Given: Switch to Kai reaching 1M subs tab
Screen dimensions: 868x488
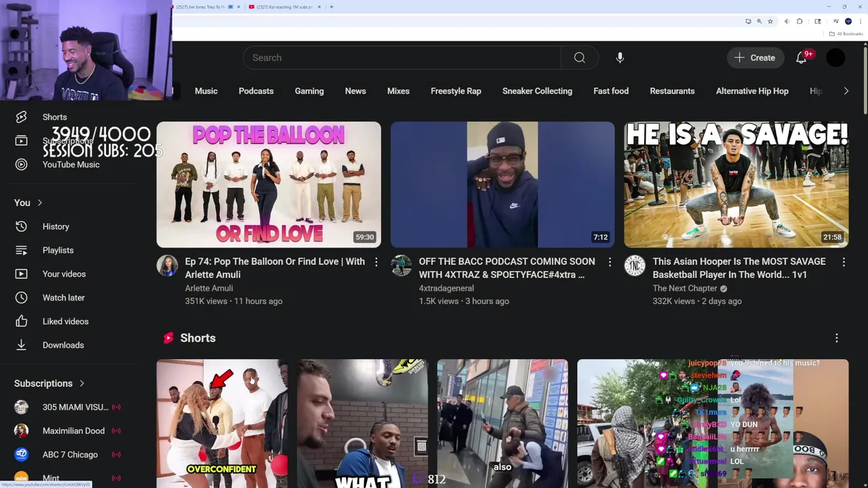Looking at the screenshot, I should [283, 7].
